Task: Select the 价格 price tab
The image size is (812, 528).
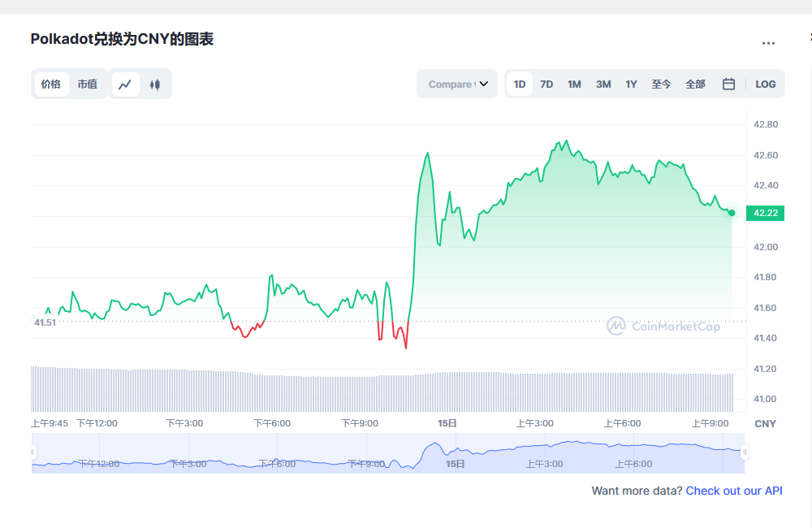Action: pyautogui.click(x=51, y=84)
